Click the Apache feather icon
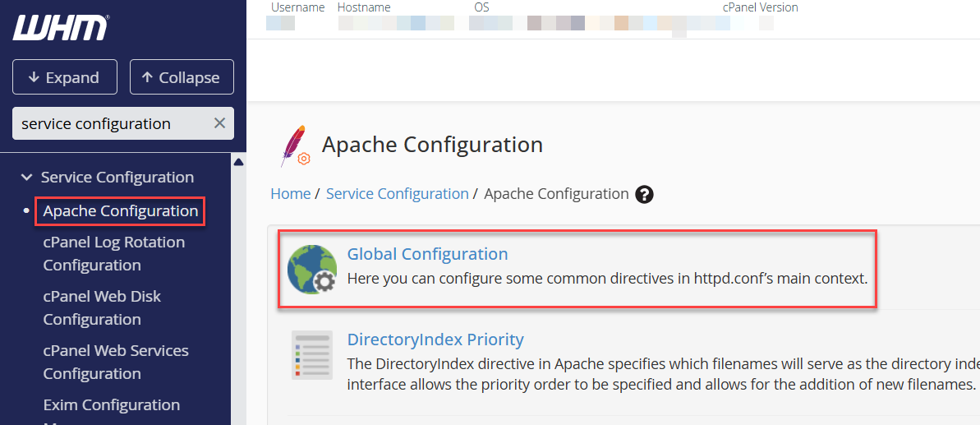Image resolution: width=980 pixels, height=425 pixels. click(x=294, y=146)
